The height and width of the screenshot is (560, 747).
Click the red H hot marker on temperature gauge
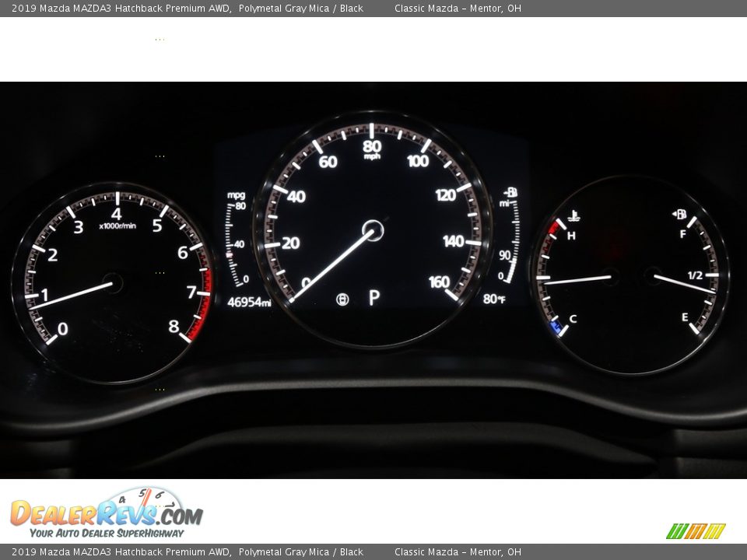pos(554,227)
